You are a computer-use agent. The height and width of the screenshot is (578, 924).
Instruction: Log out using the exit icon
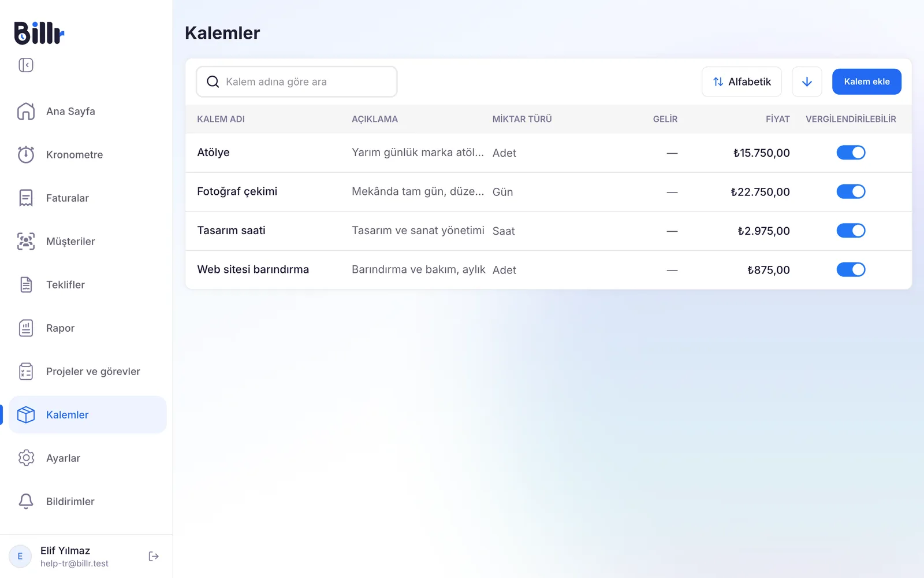(x=154, y=556)
